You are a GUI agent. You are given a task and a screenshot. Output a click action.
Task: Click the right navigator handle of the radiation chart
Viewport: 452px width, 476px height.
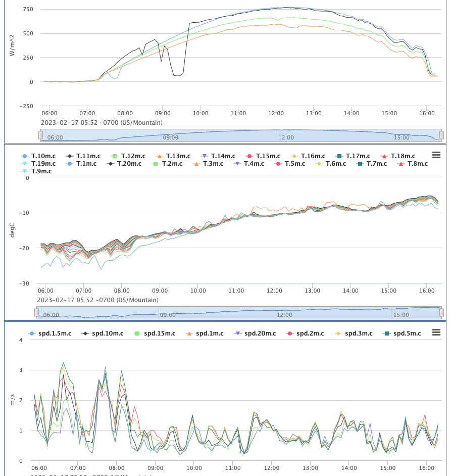coord(441,135)
